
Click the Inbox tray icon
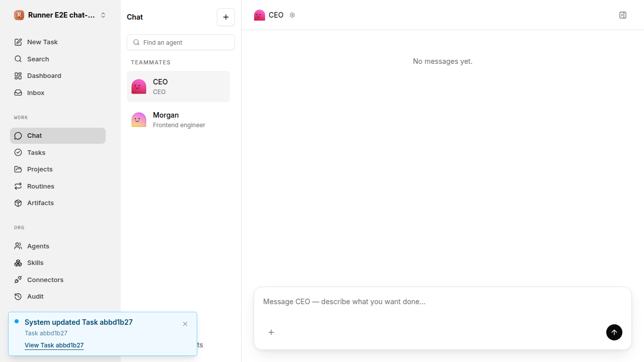(18, 93)
